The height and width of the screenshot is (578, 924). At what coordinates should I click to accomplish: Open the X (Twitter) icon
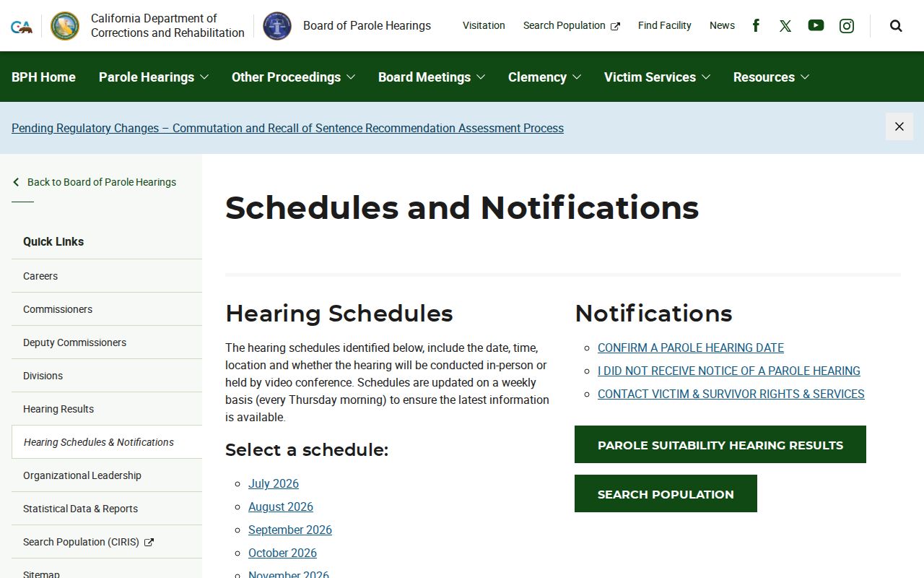click(785, 26)
